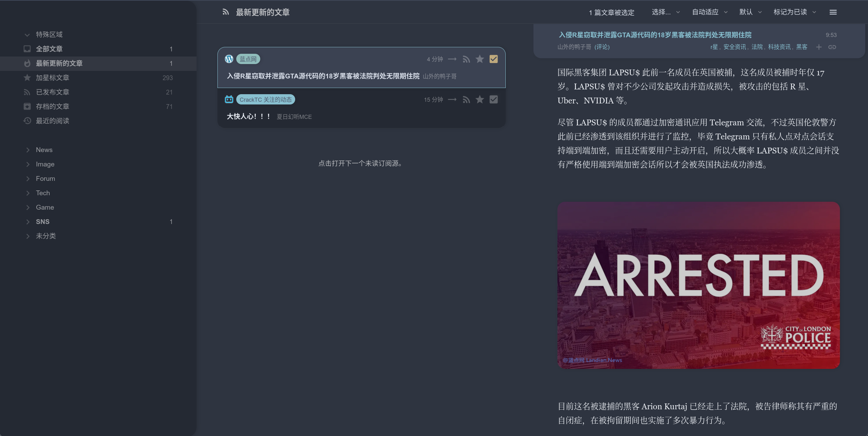Click the link icon in article header
This screenshot has height=436, width=868.
pyautogui.click(x=832, y=47)
